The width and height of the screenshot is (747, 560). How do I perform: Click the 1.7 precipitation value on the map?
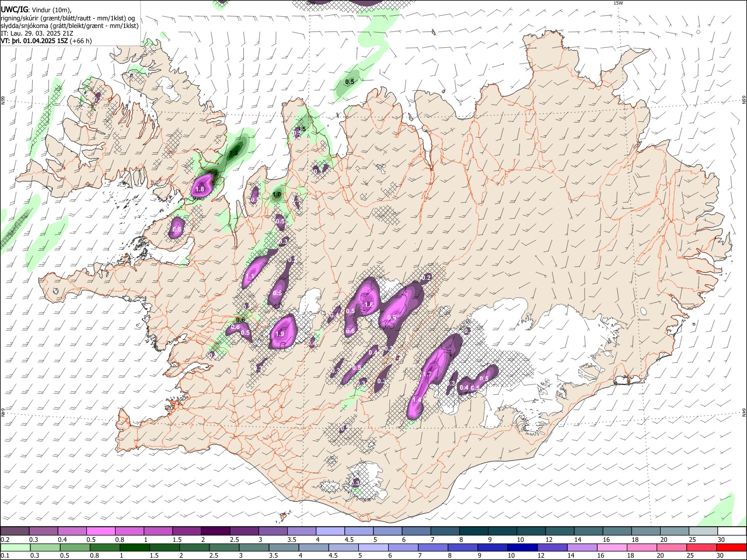(427, 374)
